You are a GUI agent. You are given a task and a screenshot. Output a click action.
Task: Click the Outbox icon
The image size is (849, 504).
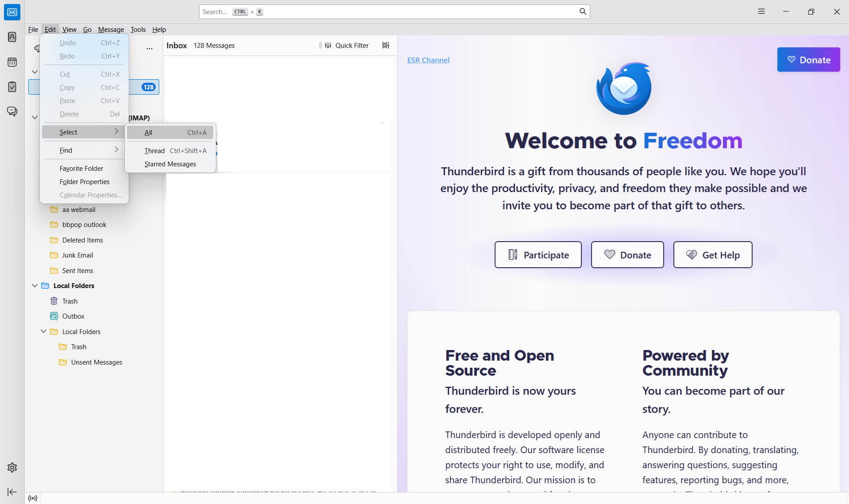(x=54, y=316)
